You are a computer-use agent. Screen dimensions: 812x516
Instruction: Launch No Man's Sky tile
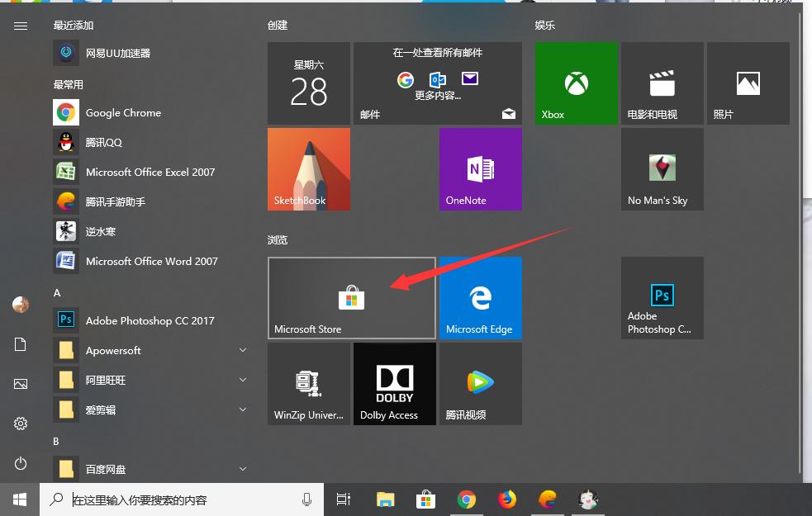tap(662, 169)
